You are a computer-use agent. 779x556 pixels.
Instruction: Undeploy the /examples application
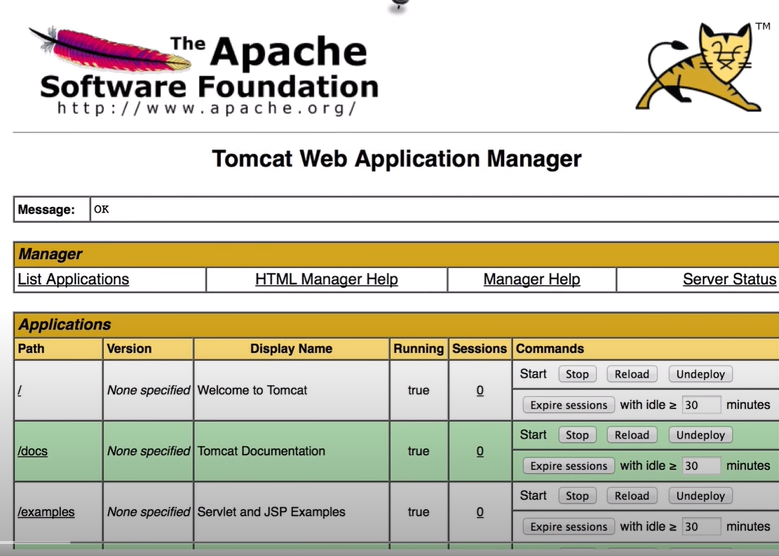(x=701, y=496)
